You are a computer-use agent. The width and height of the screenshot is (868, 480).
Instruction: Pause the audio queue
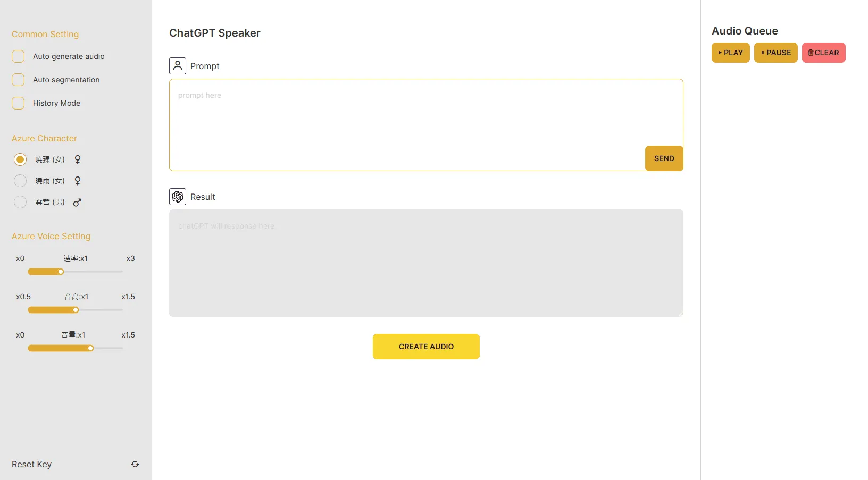click(776, 53)
